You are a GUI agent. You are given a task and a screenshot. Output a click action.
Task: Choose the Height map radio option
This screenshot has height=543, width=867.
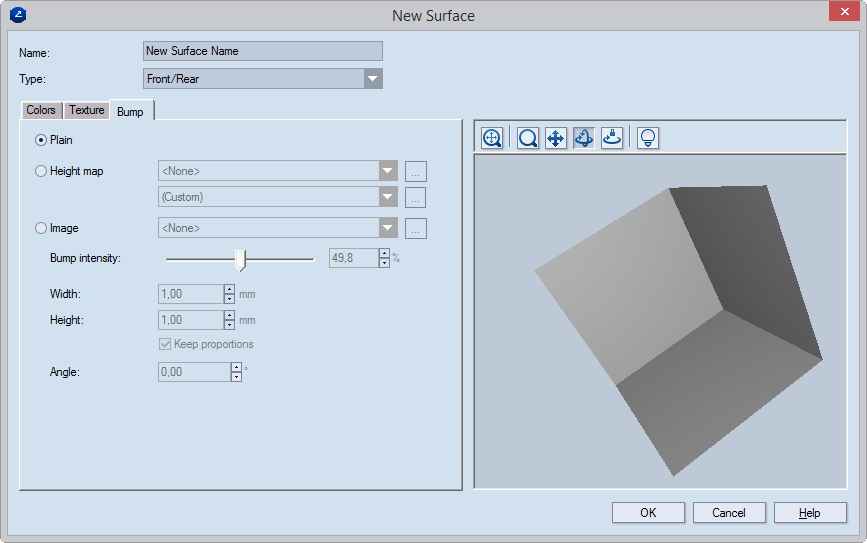tap(41, 171)
